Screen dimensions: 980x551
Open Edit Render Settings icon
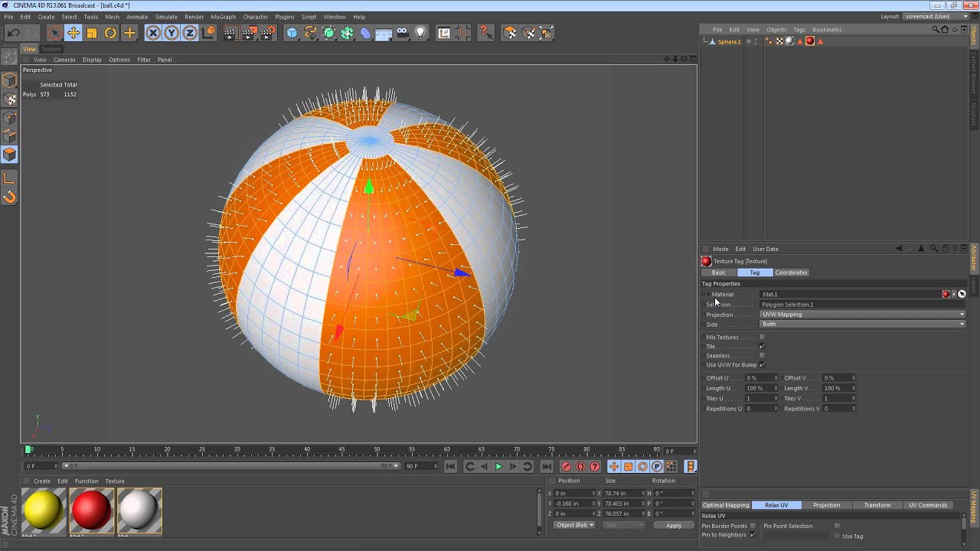point(268,33)
